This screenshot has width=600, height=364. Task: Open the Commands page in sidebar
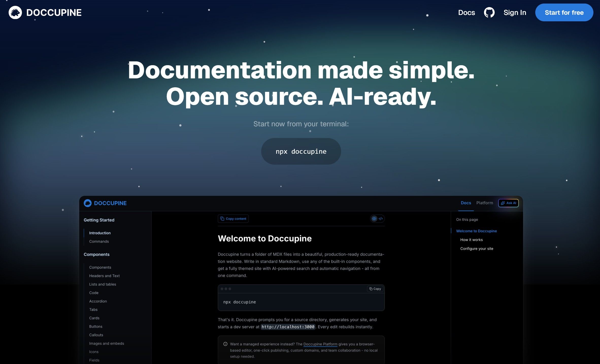coord(99,241)
